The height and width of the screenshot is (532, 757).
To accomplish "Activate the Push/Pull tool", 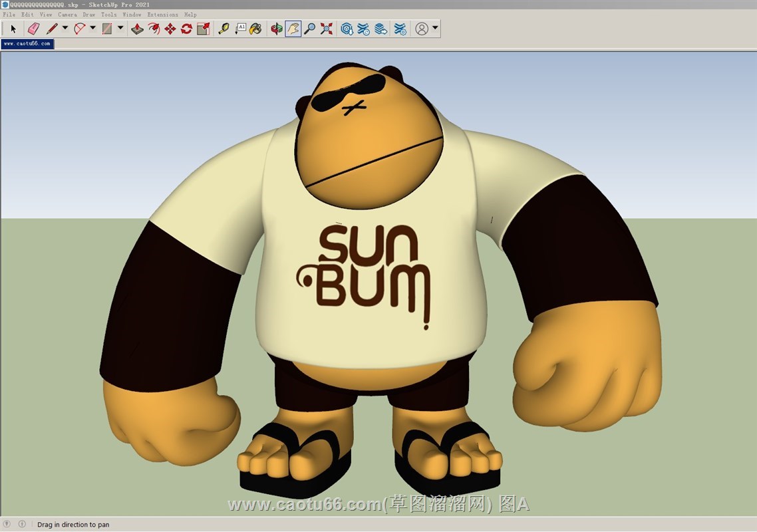I will (137, 29).
